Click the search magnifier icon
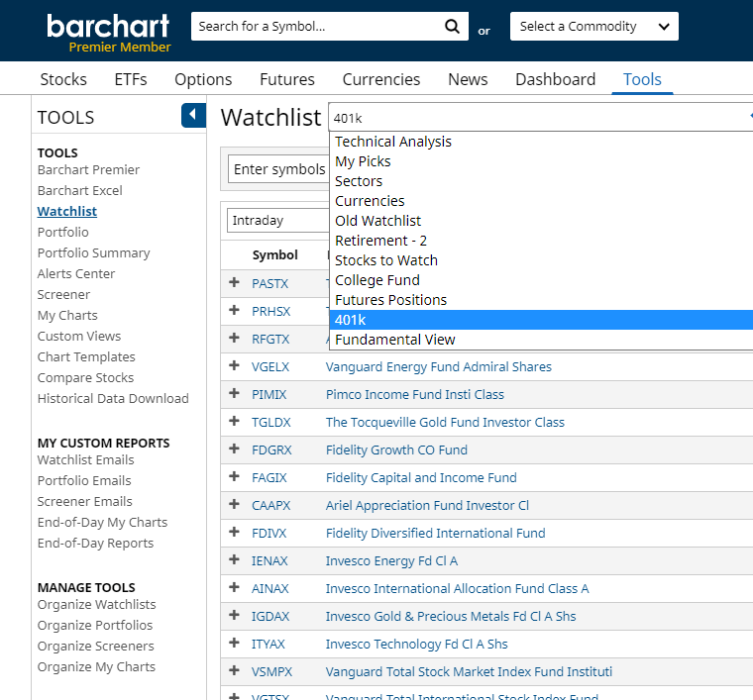Image resolution: width=753 pixels, height=700 pixels. click(452, 27)
